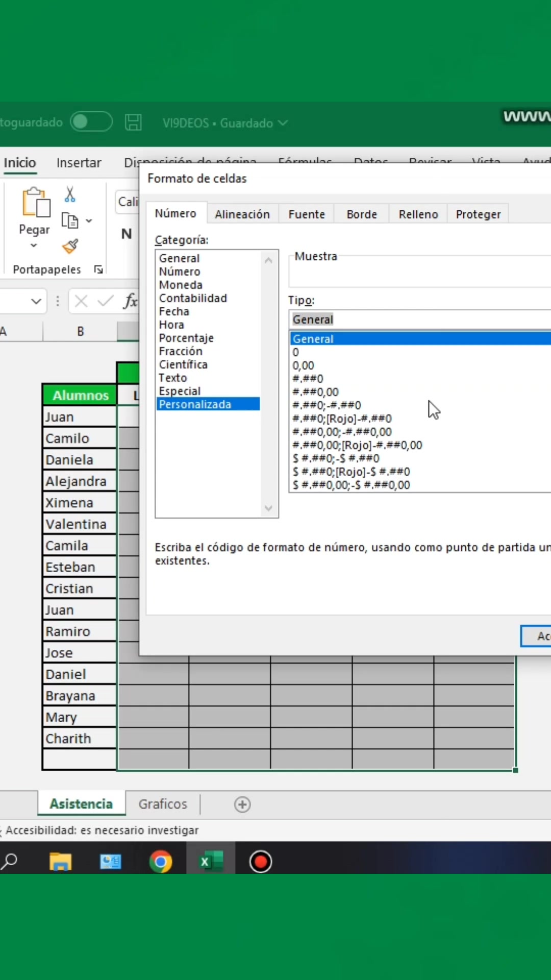Click the Categoría list scroll up arrow
551x980 pixels.
(x=268, y=260)
